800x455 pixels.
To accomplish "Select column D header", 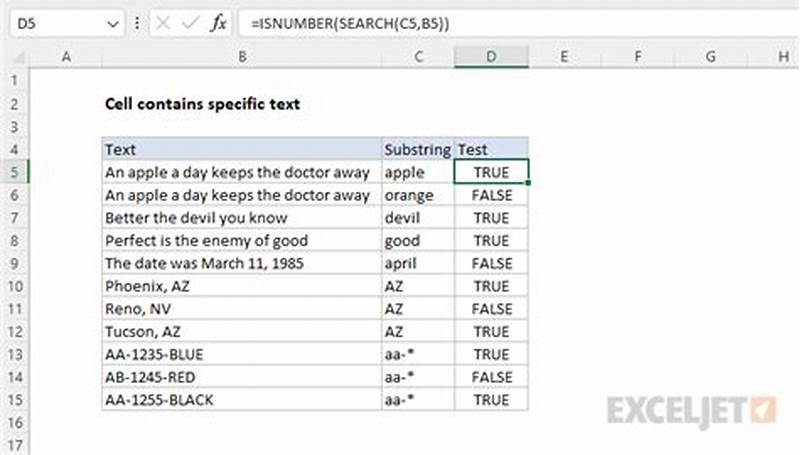I will coord(491,57).
